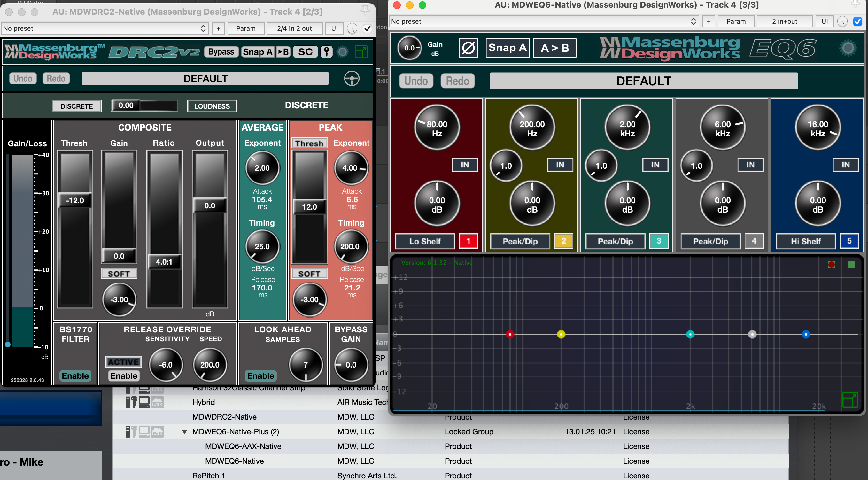Click the EQ6 Undo button

point(416,81)
